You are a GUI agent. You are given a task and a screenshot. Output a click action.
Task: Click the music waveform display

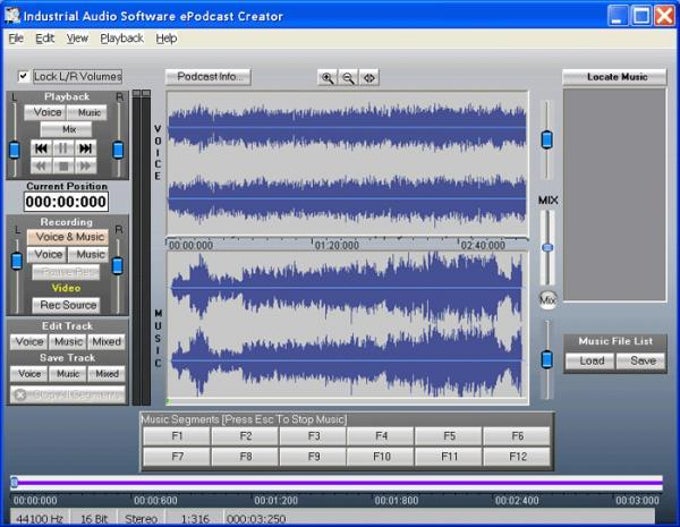[347, 328]
